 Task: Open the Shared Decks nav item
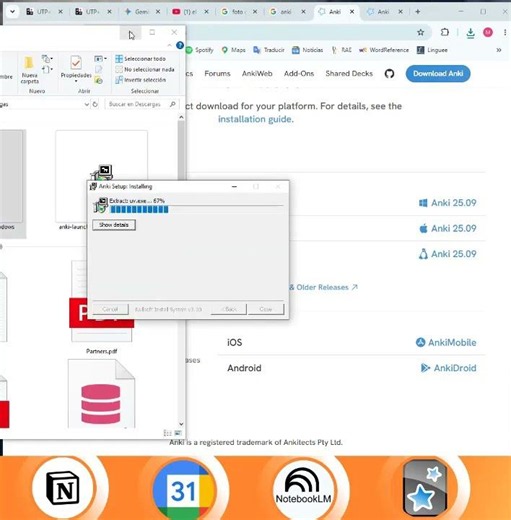point(349,74)
